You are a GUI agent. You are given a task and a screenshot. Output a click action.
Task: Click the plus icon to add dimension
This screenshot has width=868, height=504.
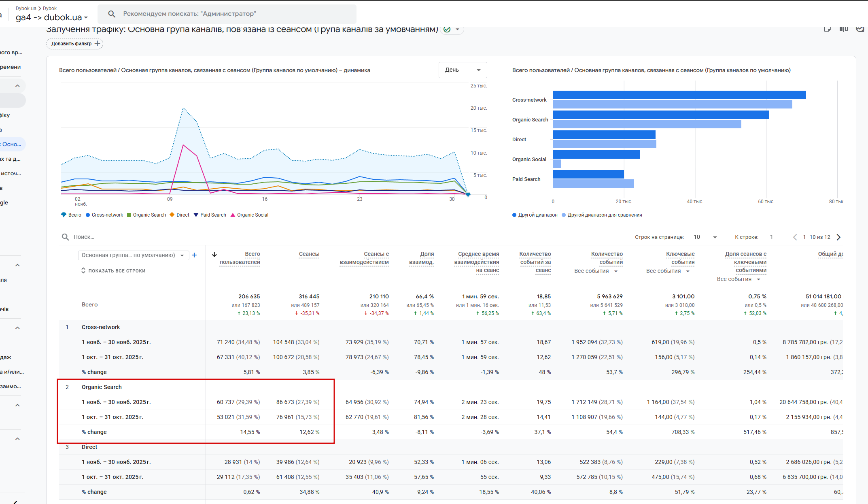194,255
